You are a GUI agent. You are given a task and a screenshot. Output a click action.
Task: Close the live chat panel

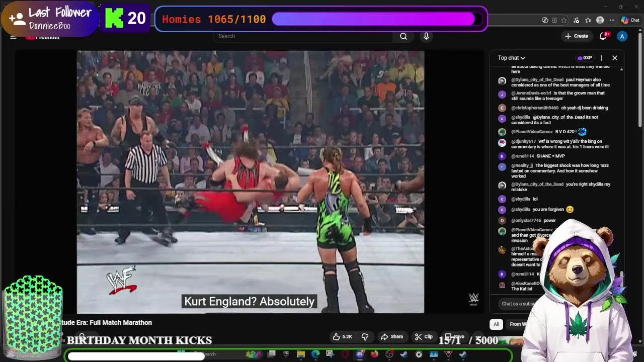point(615,58)
